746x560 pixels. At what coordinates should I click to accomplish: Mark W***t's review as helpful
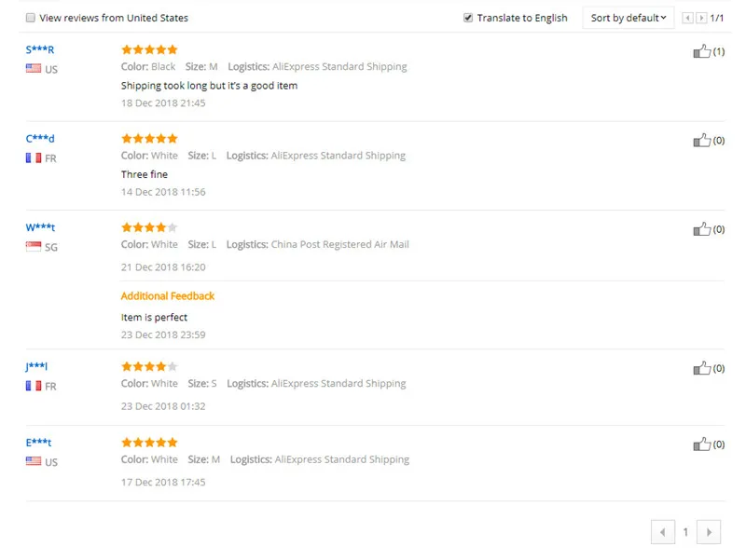702,228
